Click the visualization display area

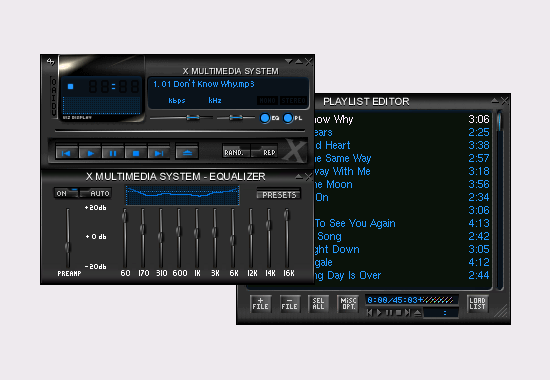coord(102,105)
